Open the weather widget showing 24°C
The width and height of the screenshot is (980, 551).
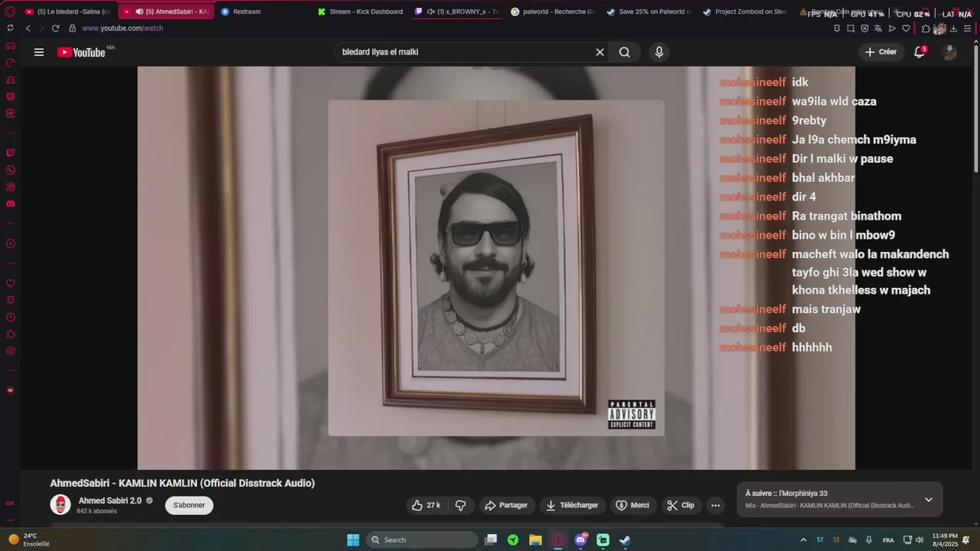pyautogui.click(x=31, y=540)
